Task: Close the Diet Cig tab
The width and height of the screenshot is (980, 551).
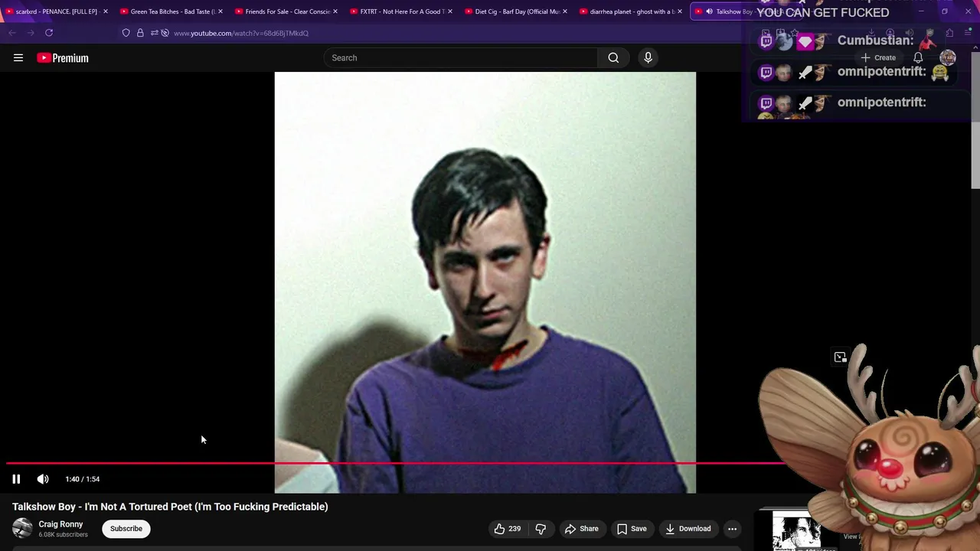Action: (564, 11)
